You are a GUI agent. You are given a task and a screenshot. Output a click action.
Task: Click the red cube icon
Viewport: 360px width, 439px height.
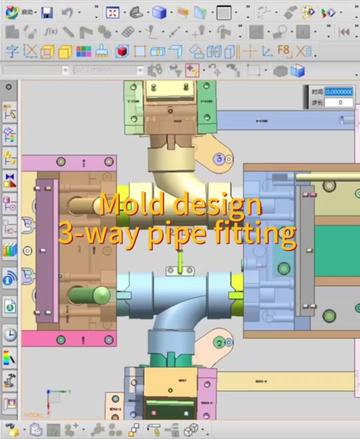[122, 52]
